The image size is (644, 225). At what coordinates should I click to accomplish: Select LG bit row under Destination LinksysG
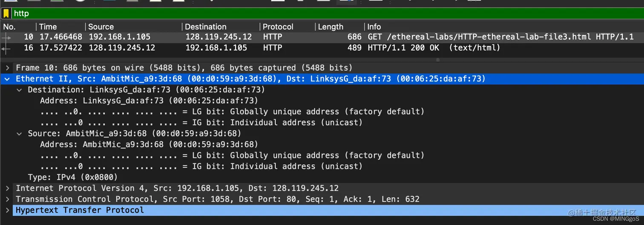pyautogui.click(x=232, y=112)
